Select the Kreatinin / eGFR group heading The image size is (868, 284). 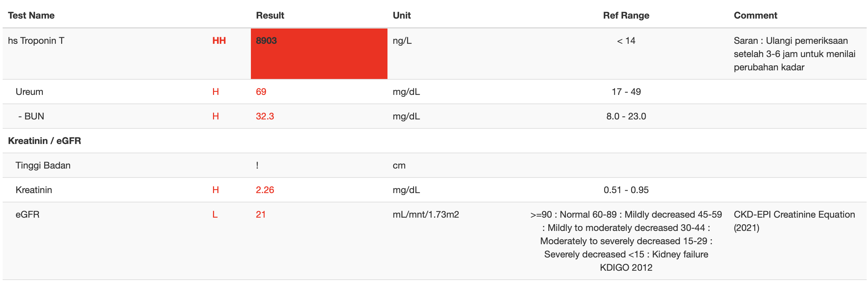45,141
